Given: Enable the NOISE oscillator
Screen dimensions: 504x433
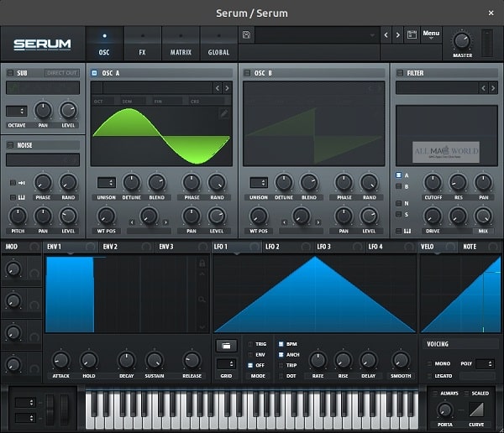Looking at the screenshot, I should point(10,145).
